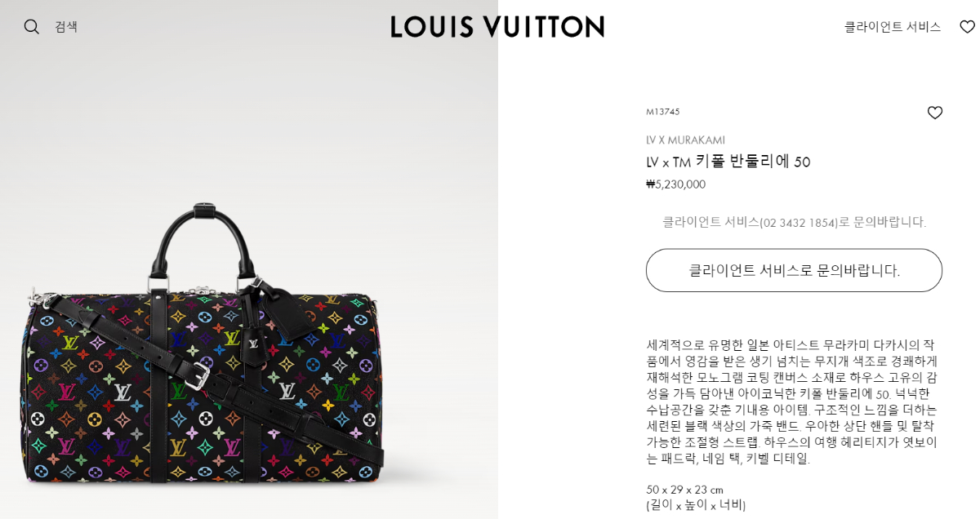Viewport: 980px width, 519px height.
Task: Open the wishlist heart in top header
Action: (967, 27)
